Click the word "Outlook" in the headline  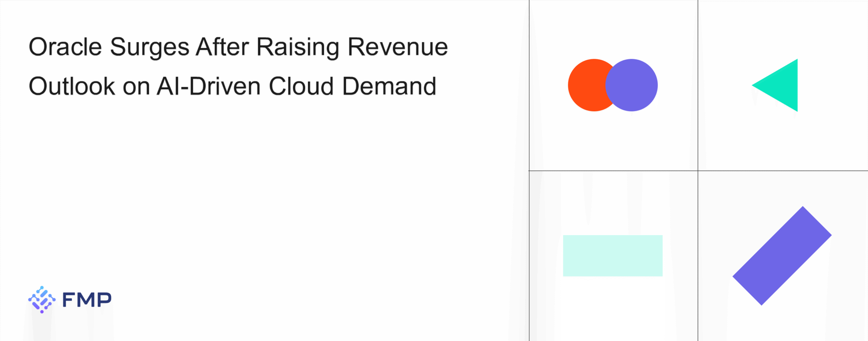pyautogui.click(x=72, y=86)
